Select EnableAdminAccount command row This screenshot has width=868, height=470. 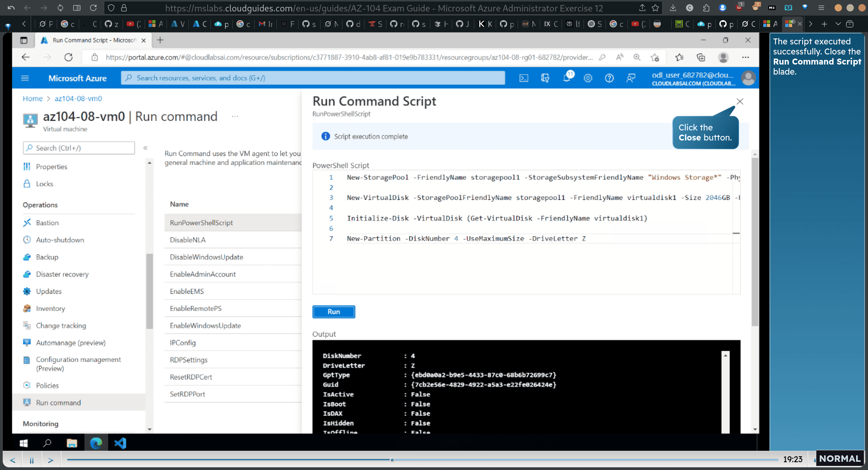point(233,274)
